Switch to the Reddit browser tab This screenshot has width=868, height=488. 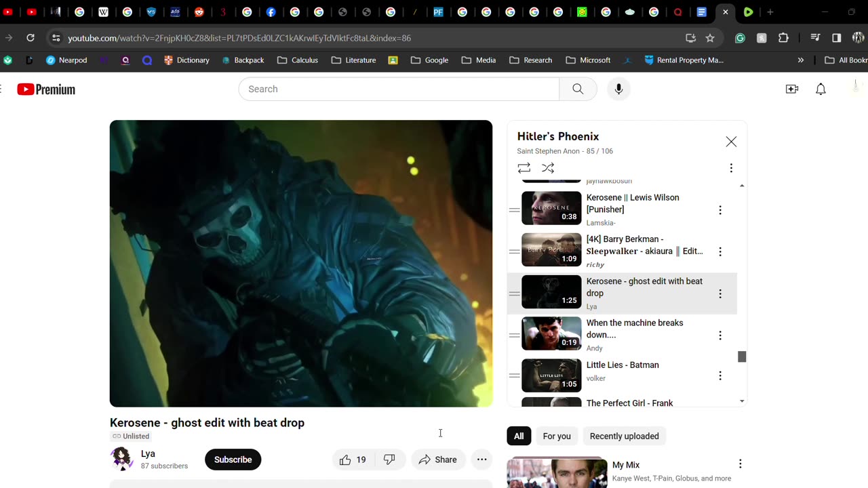pos(199,12)
